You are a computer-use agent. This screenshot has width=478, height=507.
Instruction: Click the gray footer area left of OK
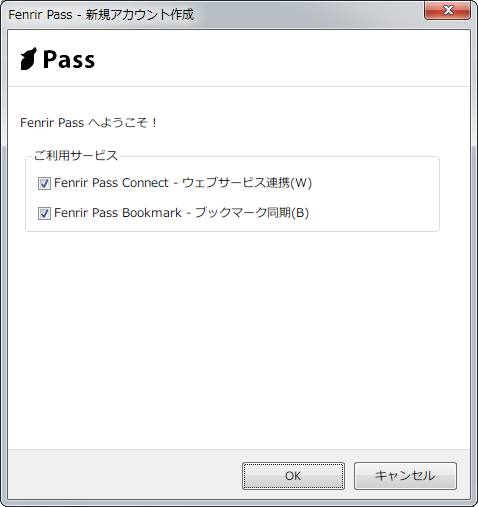click(x=125, y=475)
